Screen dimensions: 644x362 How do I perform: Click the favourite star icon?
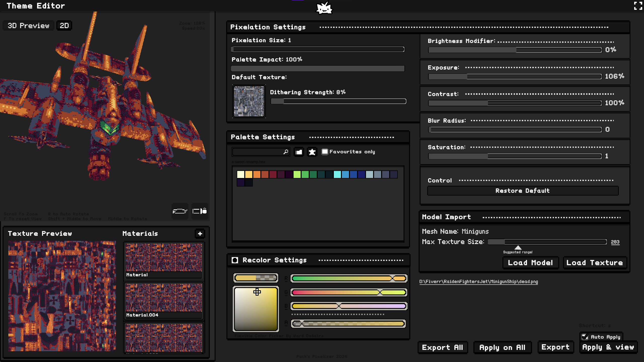(x=312, y=152)
